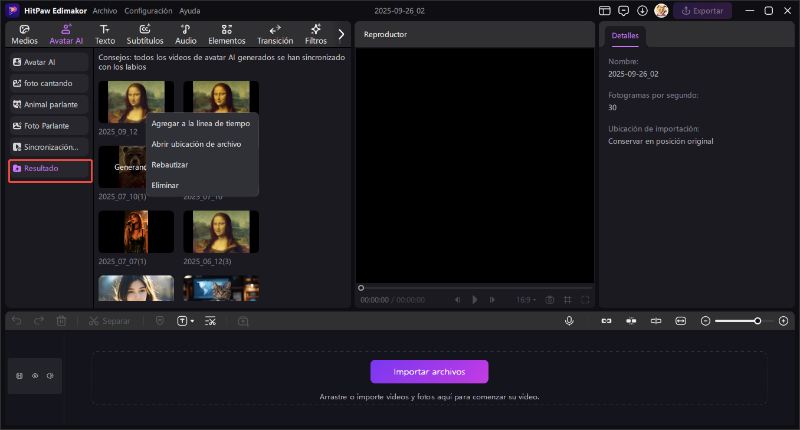Open the Resultado folder in sidebar
800x430 pixels.
point(50,170)
